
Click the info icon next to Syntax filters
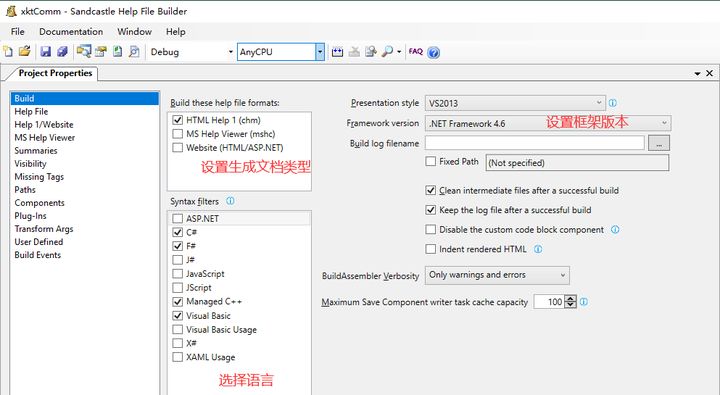tap(231, 201)
